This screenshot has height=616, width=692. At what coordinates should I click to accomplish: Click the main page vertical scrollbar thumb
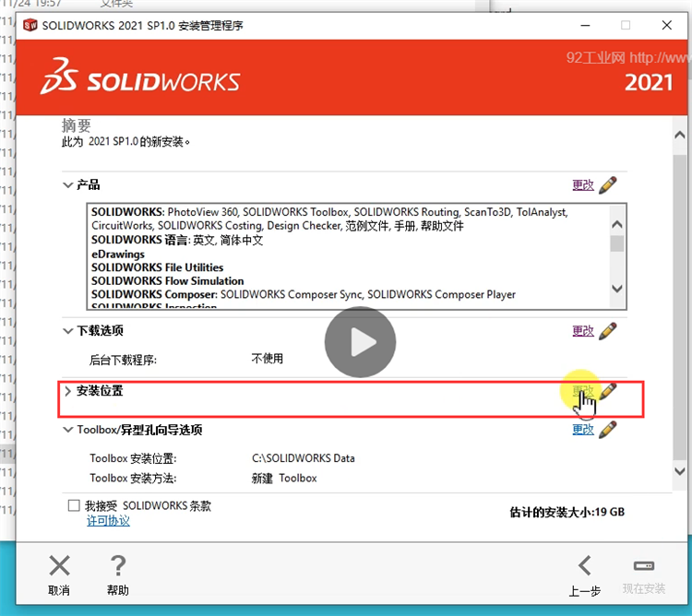680,307
